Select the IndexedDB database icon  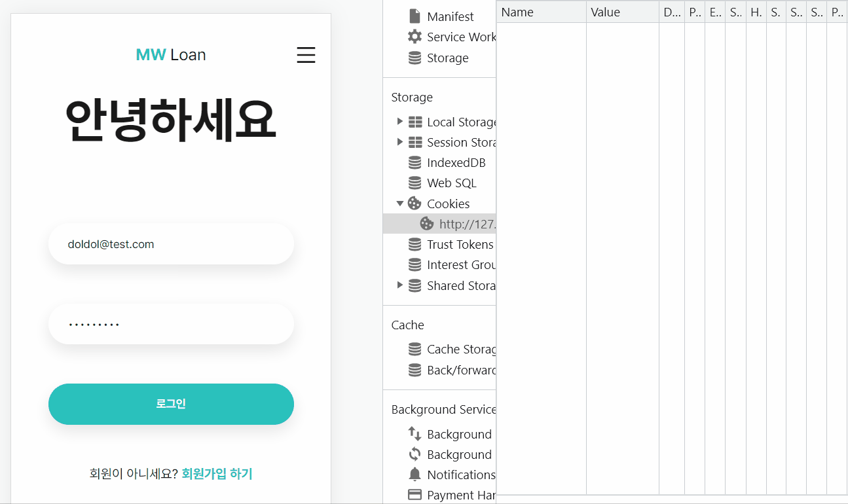tap(415, 162)
